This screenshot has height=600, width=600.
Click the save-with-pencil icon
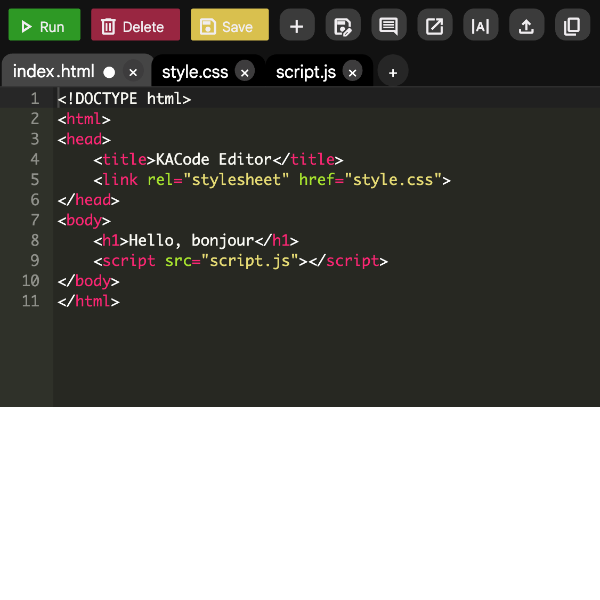point(342,26)
